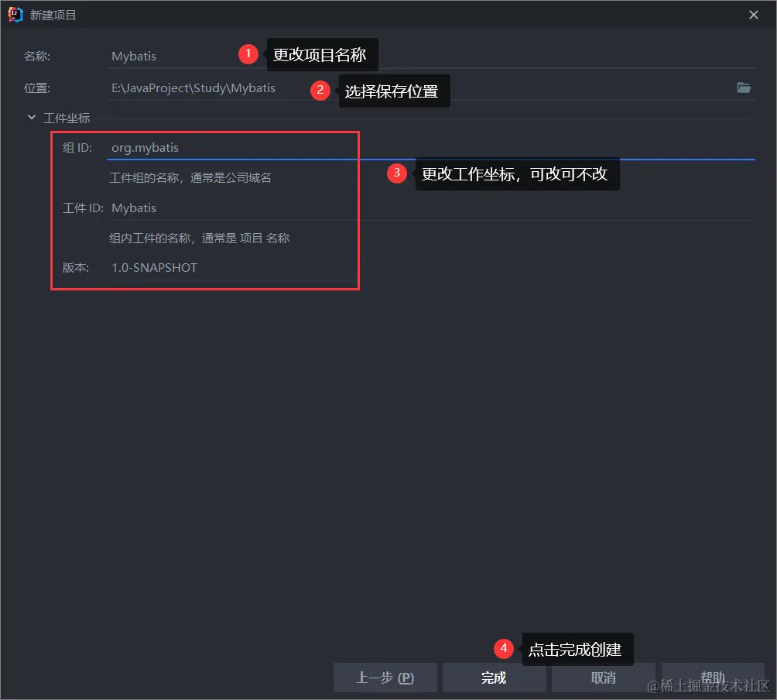Edit the 组 ID field org.mybatis
The image size is (777, 700).
431,148
